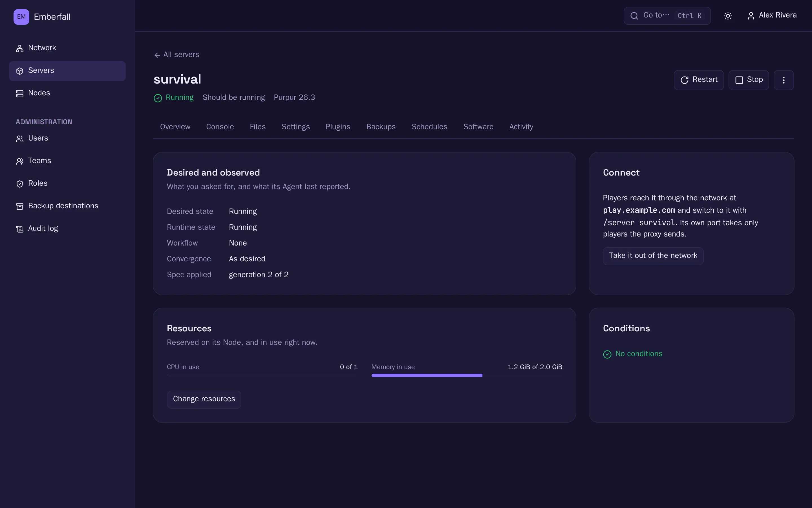Switch to the Overview tab
Viewport: 812px width, 508px height.
coord(175,127)
